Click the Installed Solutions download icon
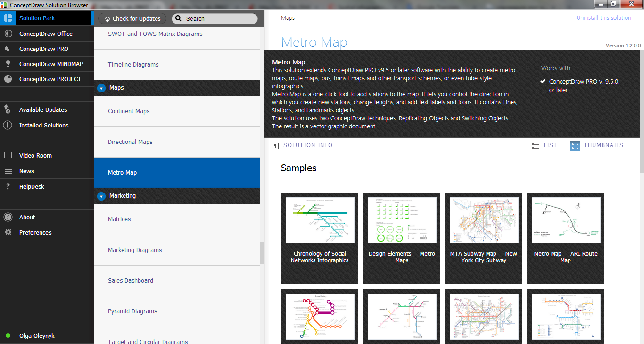The height and width of the screenshot is (344, 644). pos(8,126)
